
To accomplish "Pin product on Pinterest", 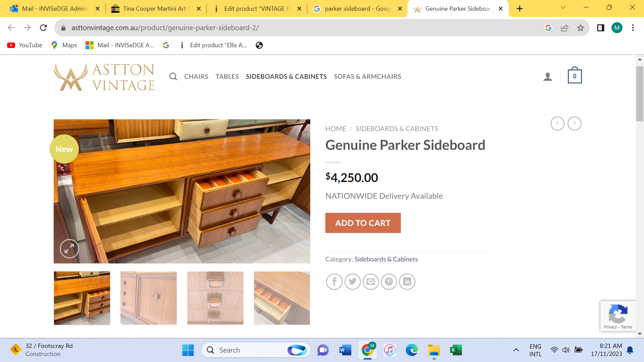I will coord(389,282).
